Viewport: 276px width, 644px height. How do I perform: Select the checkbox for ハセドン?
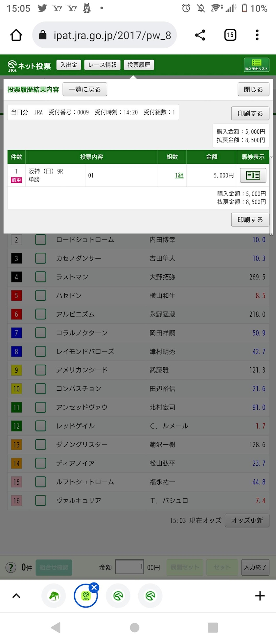(41, 295)
